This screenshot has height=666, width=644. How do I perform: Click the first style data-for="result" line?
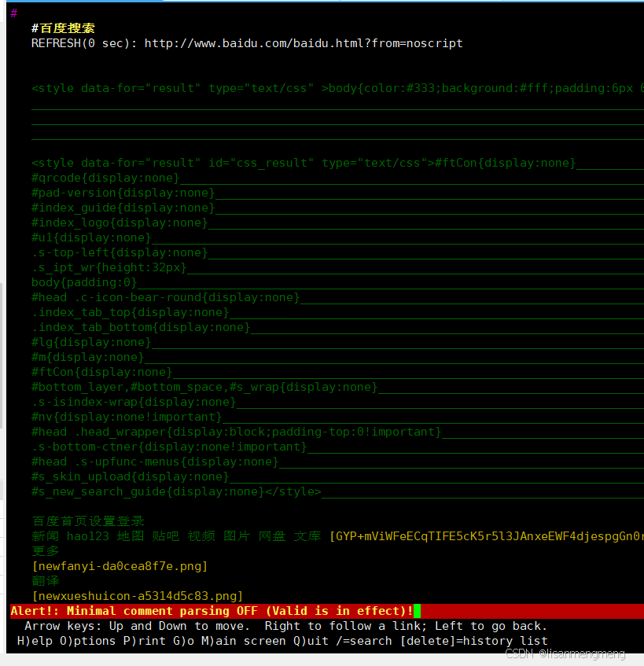(x=337, y=88)
